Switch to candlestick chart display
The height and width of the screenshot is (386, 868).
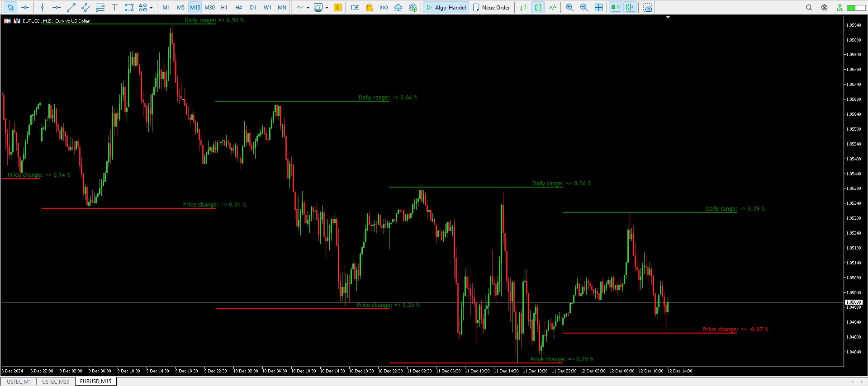tap(538, 7)
